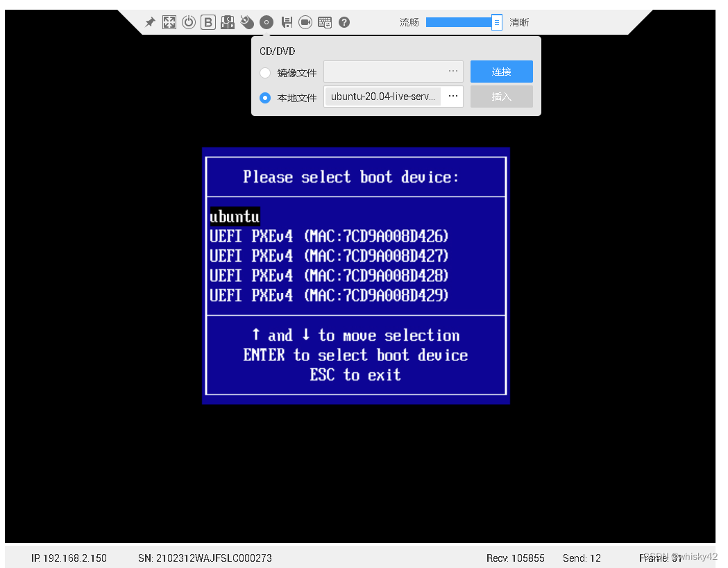The height and width of the screenshot is (568, 728).
Task: Start screen recording with the camera icon
Action: (x=305, y=22)
